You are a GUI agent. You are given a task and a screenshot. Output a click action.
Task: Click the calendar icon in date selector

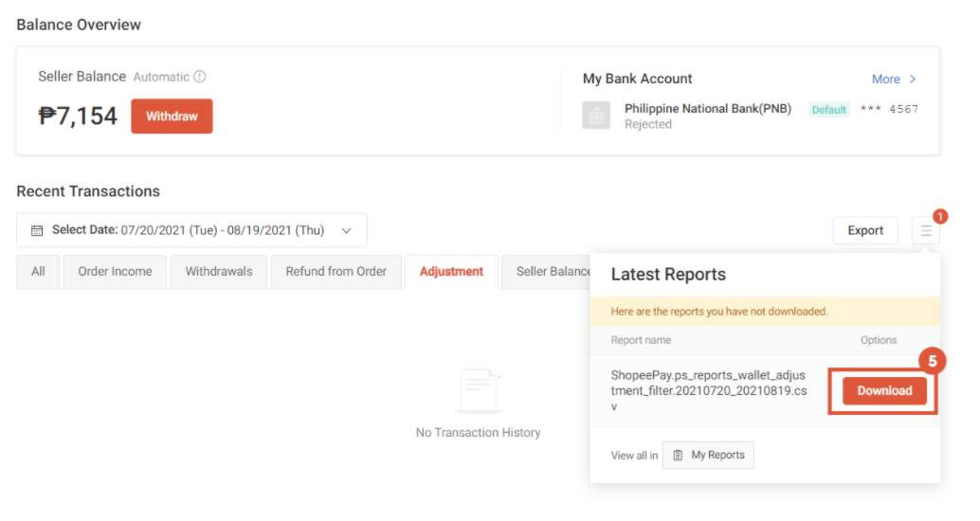pos(37,230)
